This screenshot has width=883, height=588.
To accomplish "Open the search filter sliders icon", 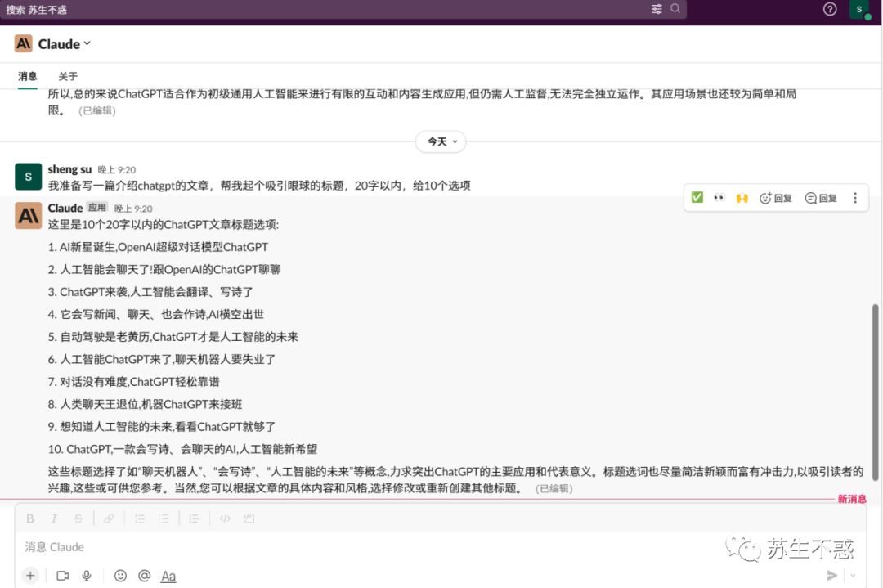I will pos(657,9).
